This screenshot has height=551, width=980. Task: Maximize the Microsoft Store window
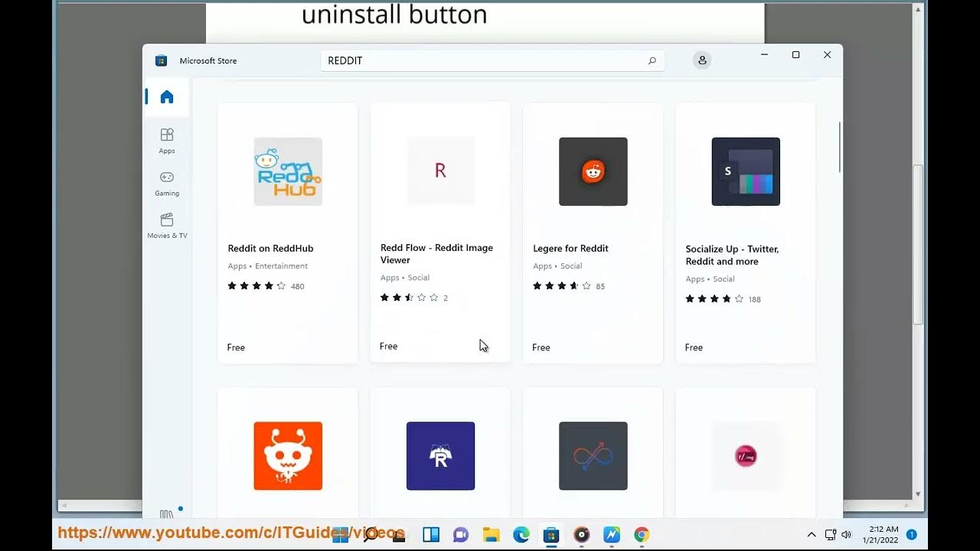(795, 55)
